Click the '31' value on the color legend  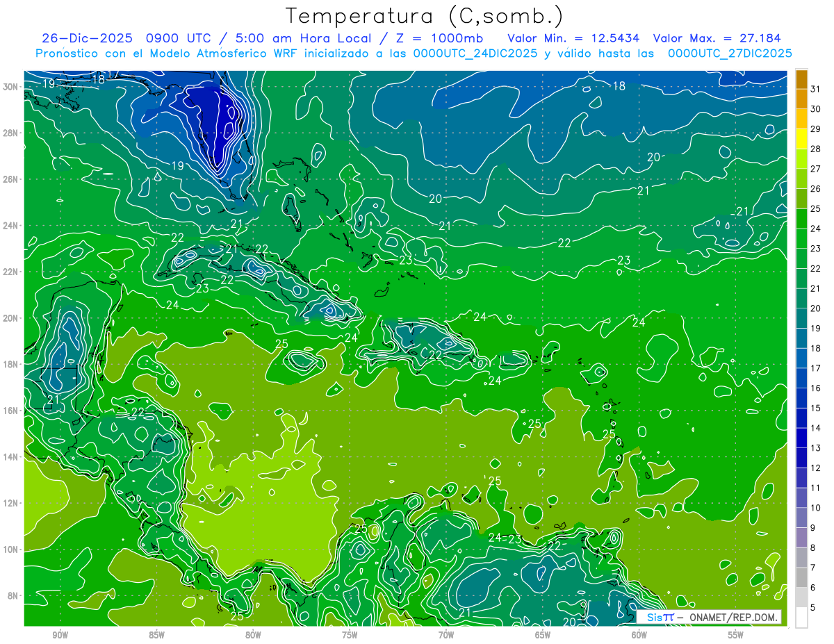(x=815, y=89)
